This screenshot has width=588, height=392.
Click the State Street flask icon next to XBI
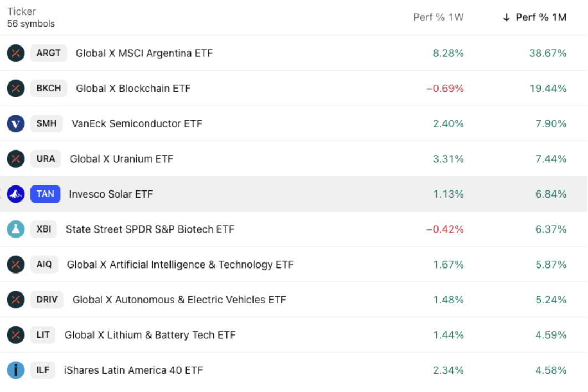pyautogui.click(x=16, y=229)
